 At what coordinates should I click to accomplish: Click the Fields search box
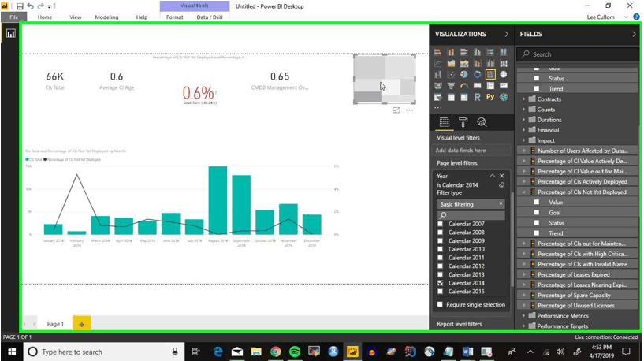579,54
